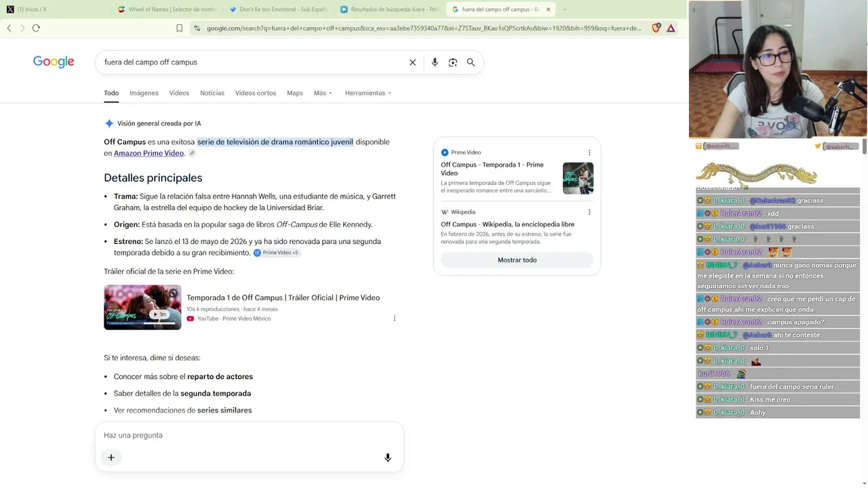Bookmark this page in the toolbar
Viewport: 868px width, 488px height.
(179, 28)
